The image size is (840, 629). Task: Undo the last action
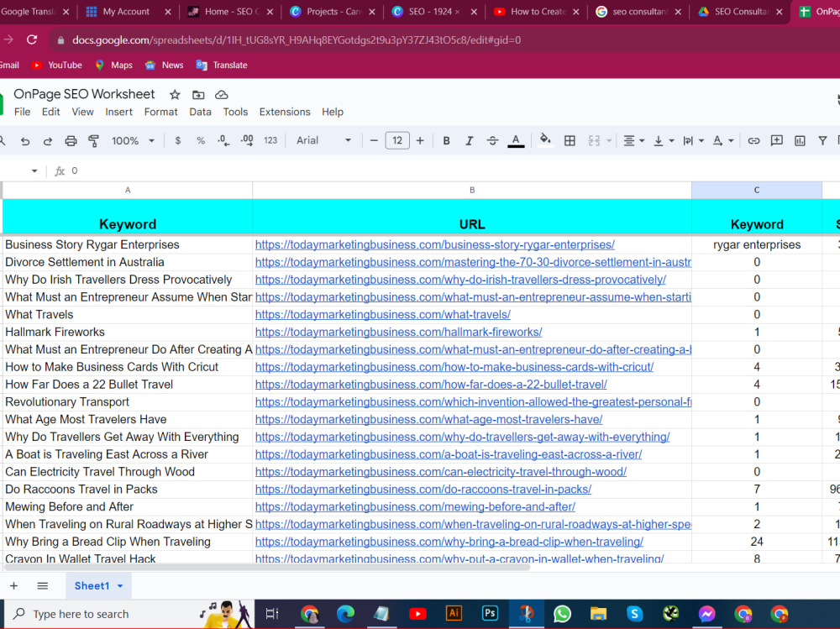click(x=25, y=141)
